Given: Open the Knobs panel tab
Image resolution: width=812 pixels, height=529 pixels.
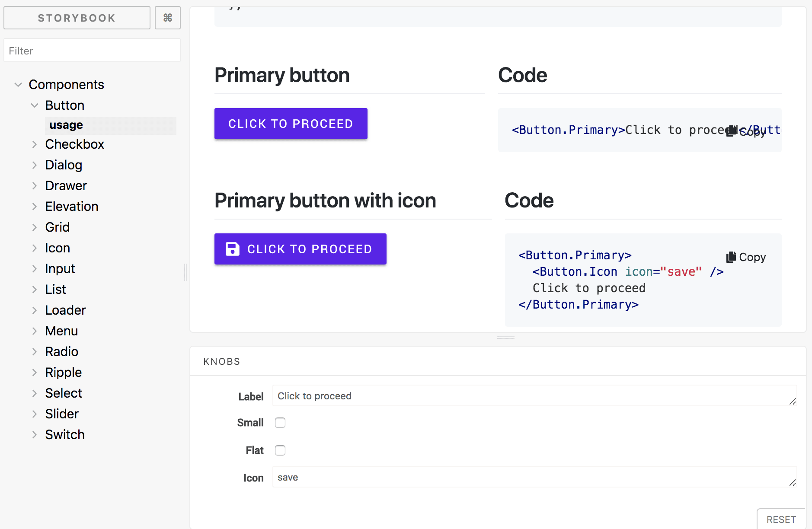Looking at the screenshot, I should pyautogui.click(x=221, y=361).
